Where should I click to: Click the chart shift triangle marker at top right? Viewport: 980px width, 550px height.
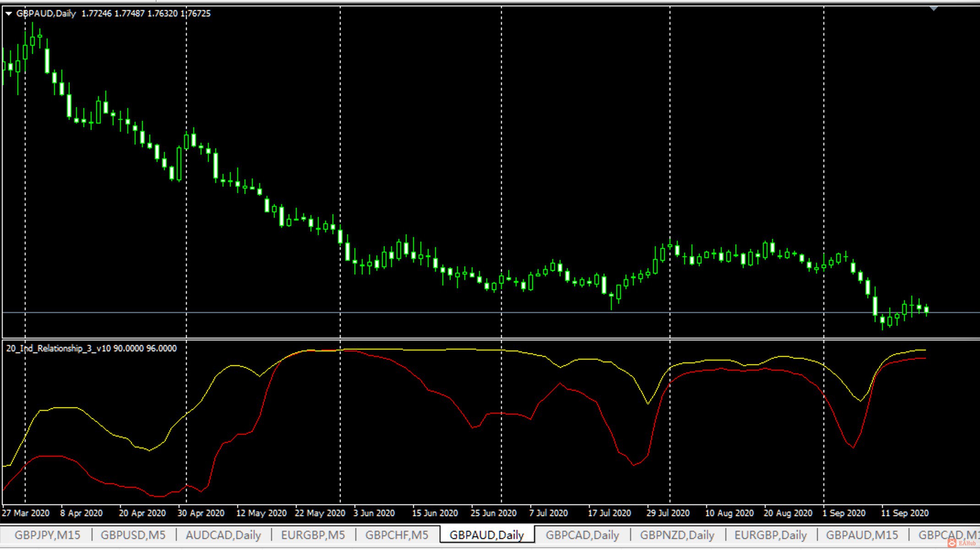coord(934,9)
